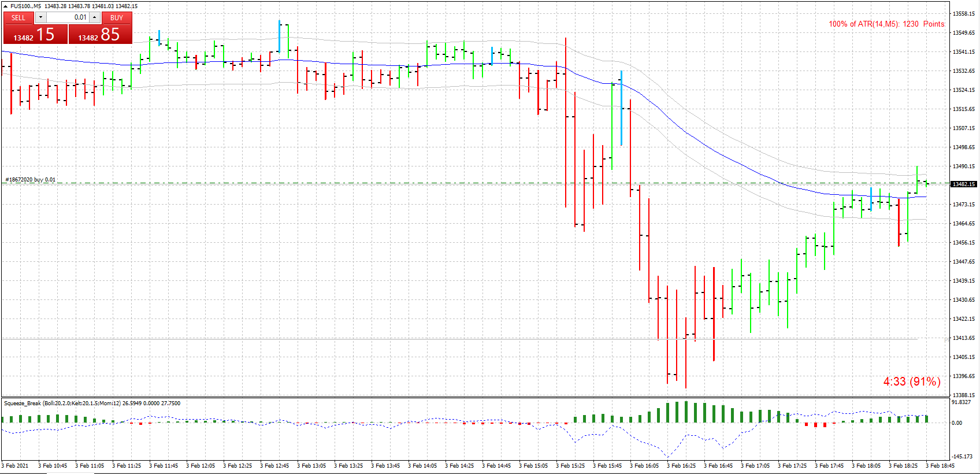Click the '3 Feb 11:25' time label
Image resolution: width=980 pixels, height=474 pixels.
127,465
